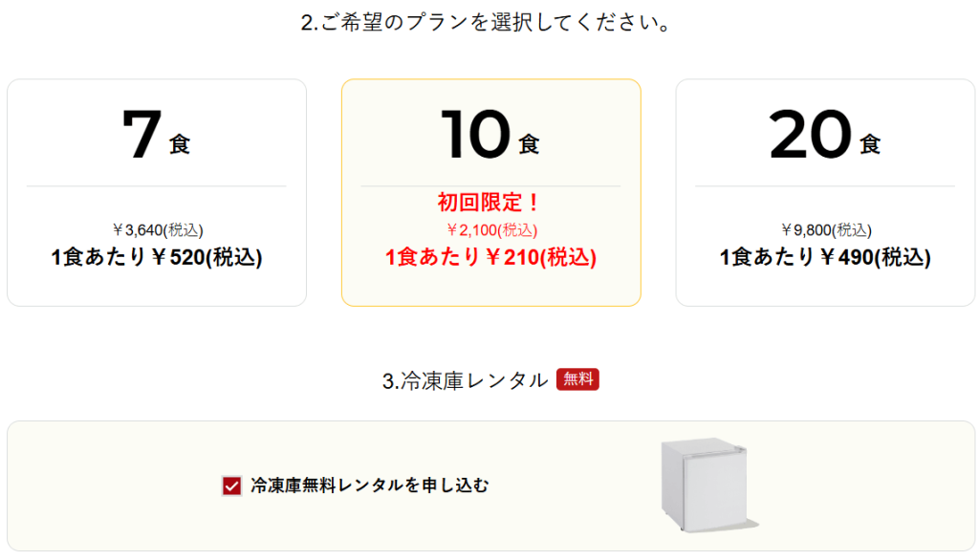Click the red 1食あたり￥210(税込) text

tap(490, 257)
